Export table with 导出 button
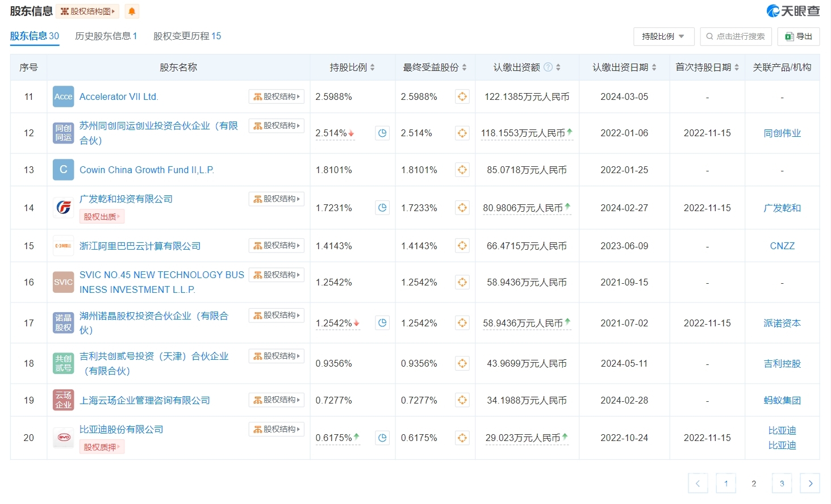Screen dimensions: 831x504 coord(798,36)
